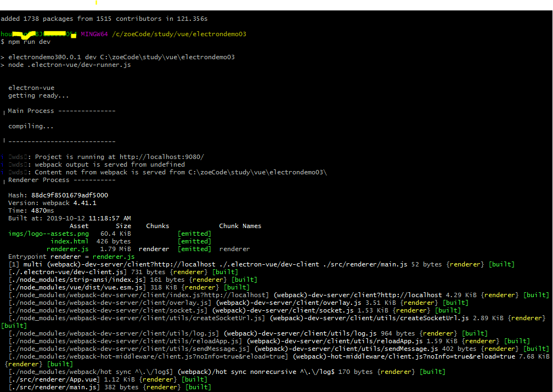This screenshot has height=392, width=553.
Task: Click the vue/dist/vue.esm.js module entry
Action: [77, 288]
